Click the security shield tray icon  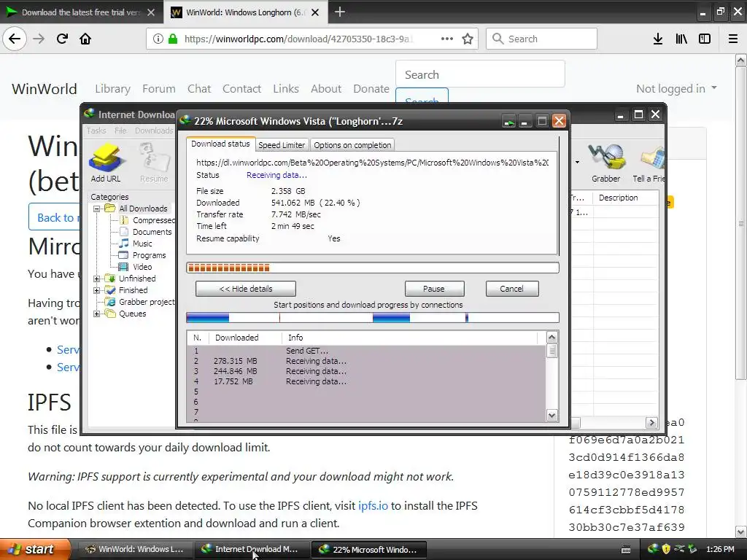tap(666, 549)
